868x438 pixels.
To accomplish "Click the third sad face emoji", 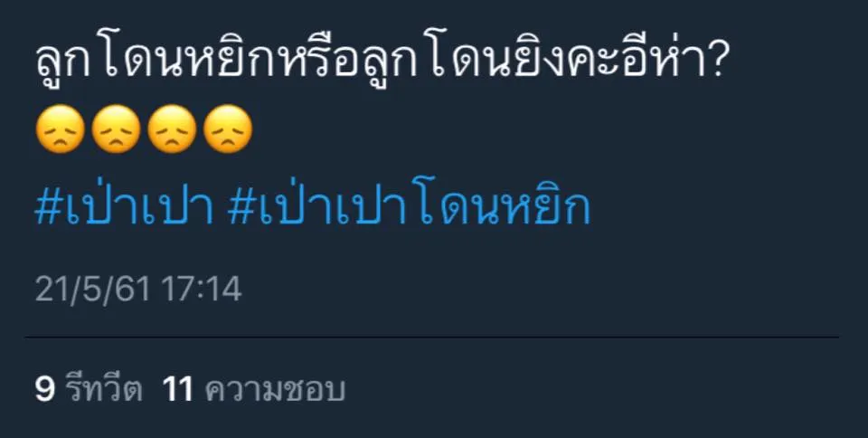I will pyautogui.click(x=172, y=129).
